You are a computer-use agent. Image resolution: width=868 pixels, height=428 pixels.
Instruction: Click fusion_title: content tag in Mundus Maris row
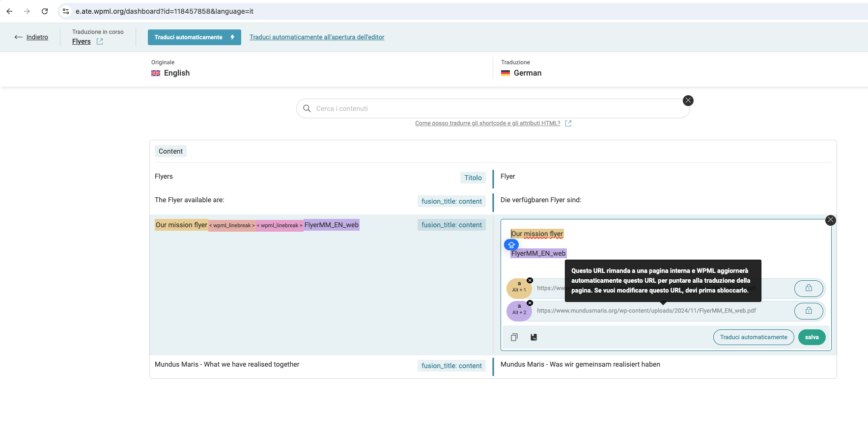click(451, 366)
